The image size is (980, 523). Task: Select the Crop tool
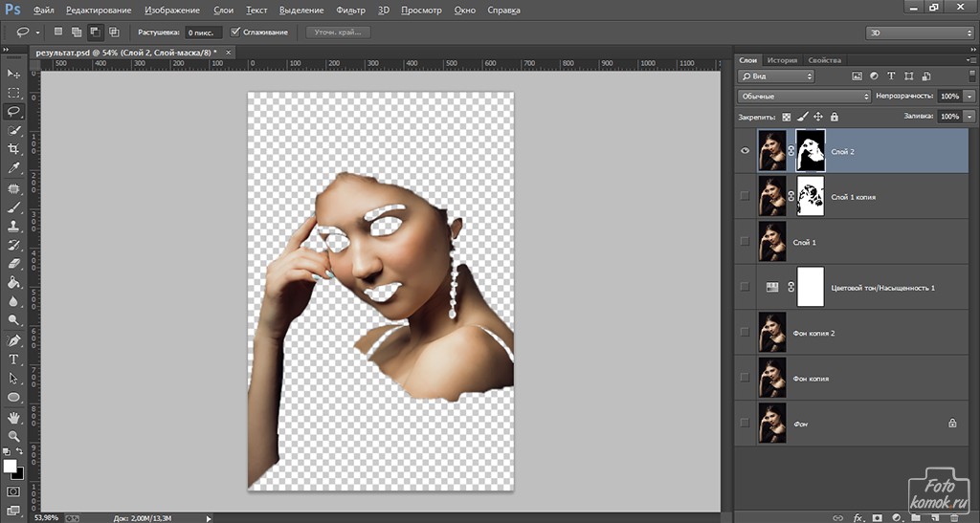point(13,149)
